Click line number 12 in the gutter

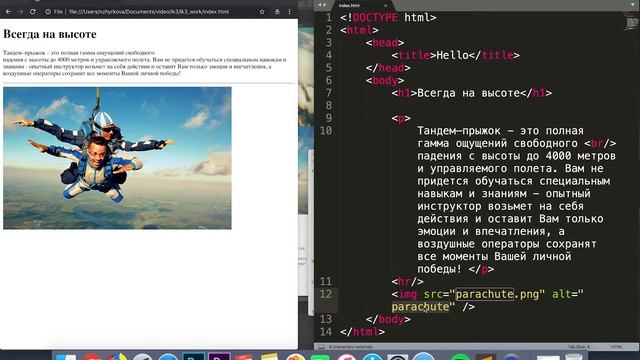tap(326, 294)
